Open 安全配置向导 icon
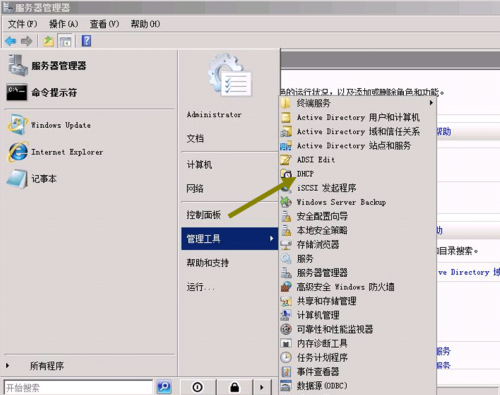Screen dimensions: 500x395 pyautogui.click(x=286, y=216)
